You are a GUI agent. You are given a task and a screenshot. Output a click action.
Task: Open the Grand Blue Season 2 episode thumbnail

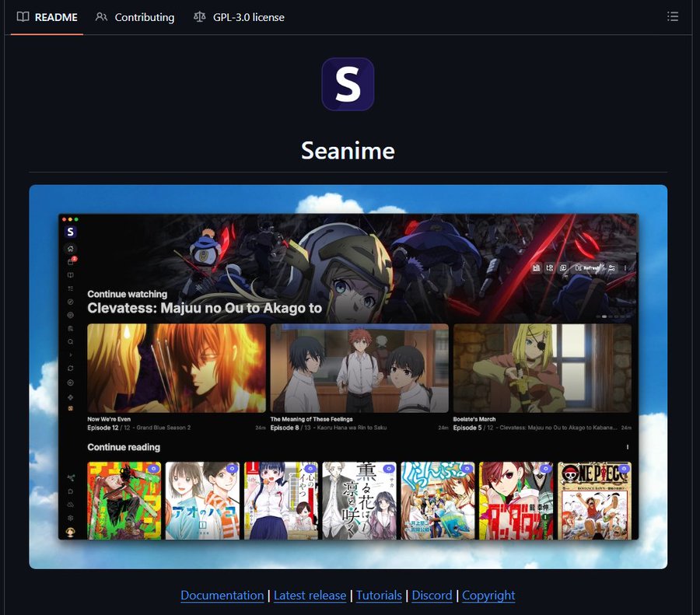click(177, 369)
